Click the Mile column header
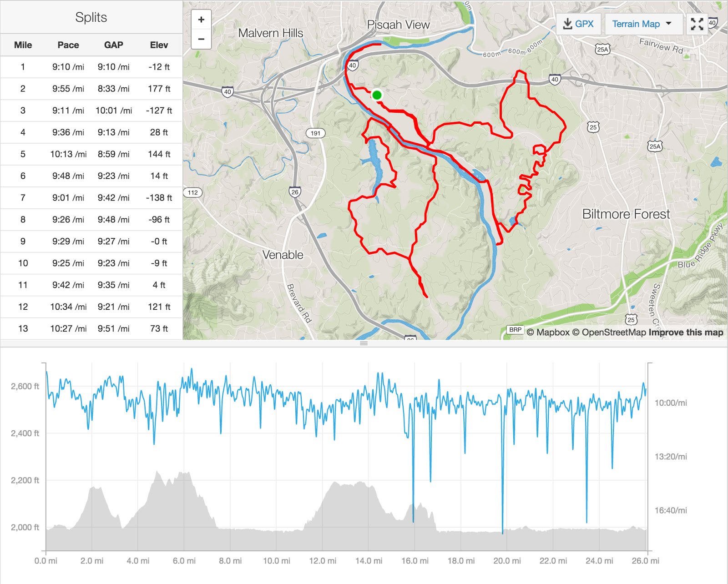This screenshot has width=728, height=584. coord(23,45)
